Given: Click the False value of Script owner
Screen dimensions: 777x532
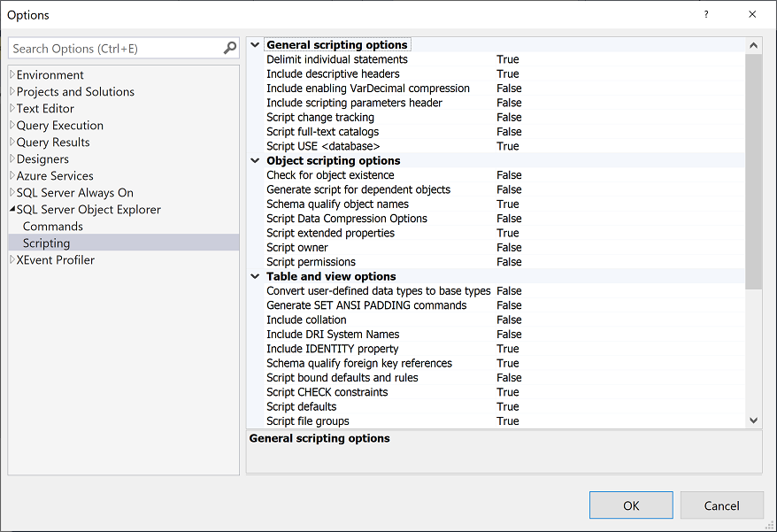Looking at the screenshot, I should tap(509, 247).
